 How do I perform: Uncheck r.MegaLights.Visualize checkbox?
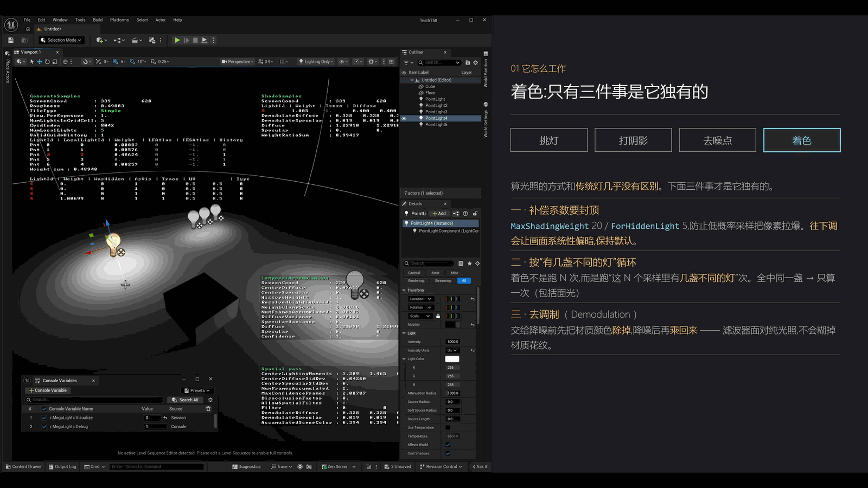click(x=44, y=418)
